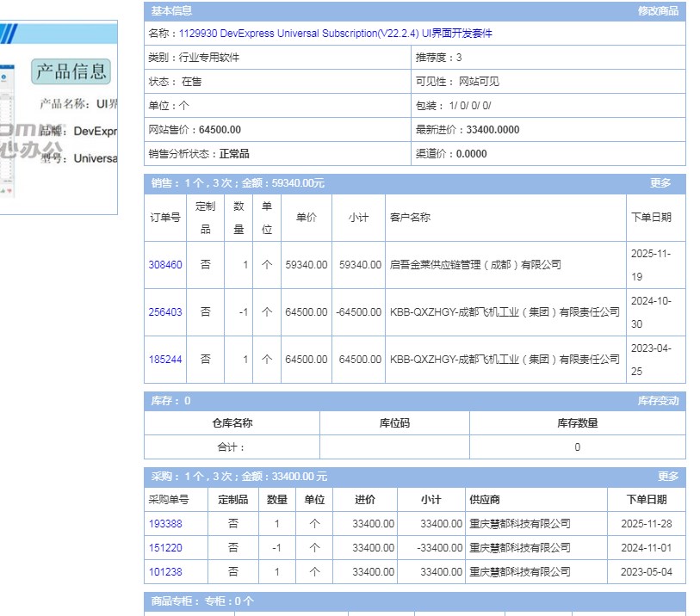The image size is (700, 616).
Task: Click 库存变动 in the 库存 header
Action: tap(657, 401)
